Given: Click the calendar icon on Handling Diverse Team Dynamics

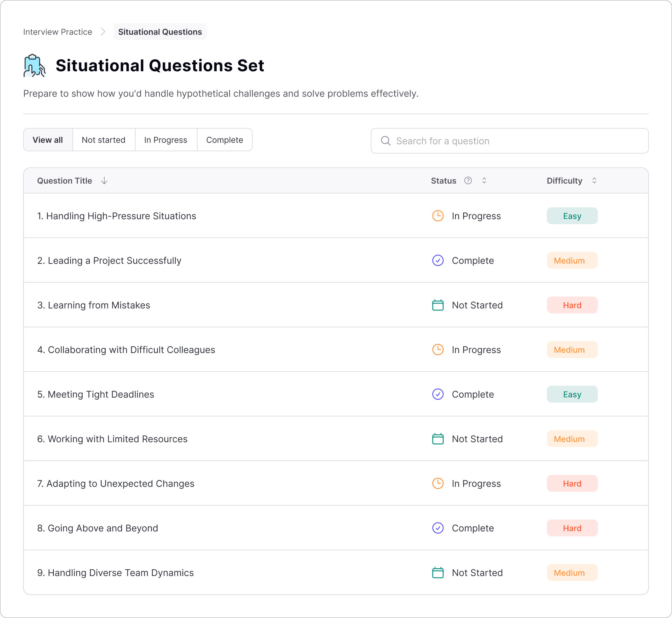Looking at the screenshot, I should [x=437, y=573].
